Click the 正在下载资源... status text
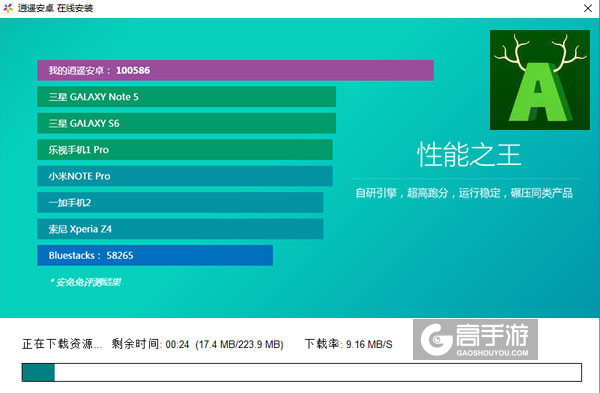The height and width of the screenshot is (393, 600). pyautogui.click(x=62, y=344)
